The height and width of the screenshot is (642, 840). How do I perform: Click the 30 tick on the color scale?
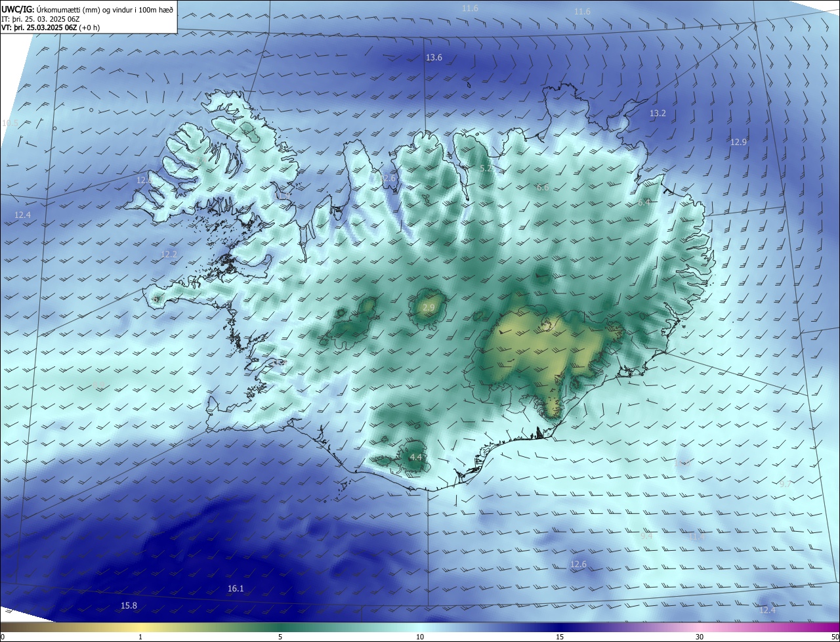(x=700, y=637)
